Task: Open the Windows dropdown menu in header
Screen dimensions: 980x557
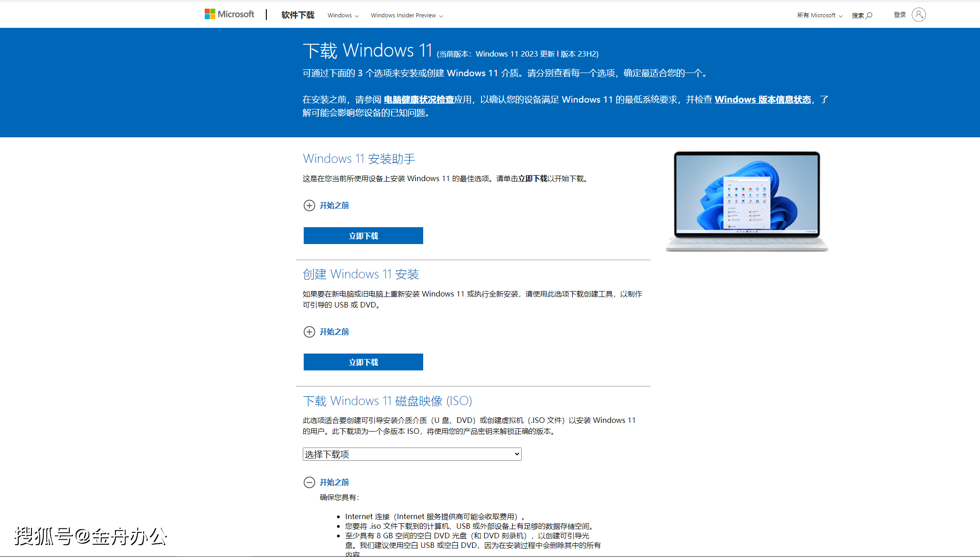Action: pyautogui.click(x=343, y=16)
